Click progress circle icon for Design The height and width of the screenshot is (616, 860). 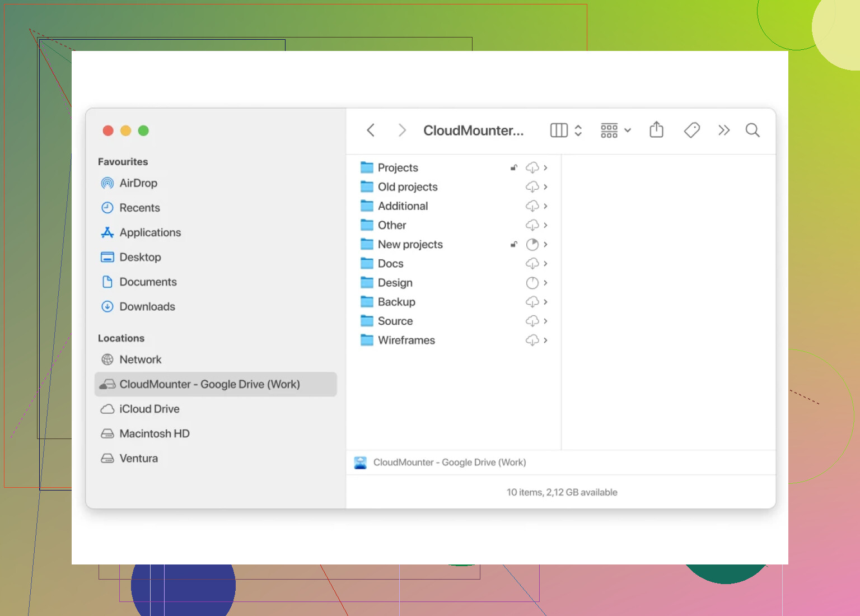[x=532, y=283]
